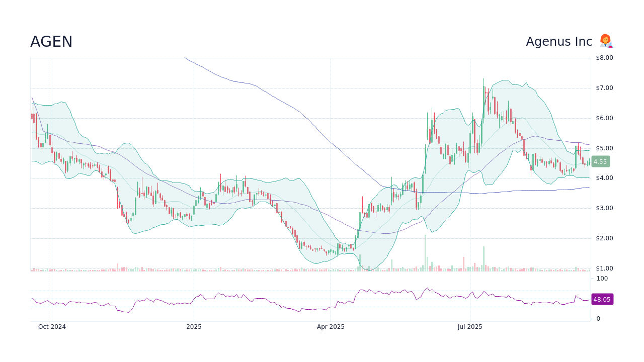Click the Agenus Inc company name
This screenshot has width=644, height=362.
[558, 41]
